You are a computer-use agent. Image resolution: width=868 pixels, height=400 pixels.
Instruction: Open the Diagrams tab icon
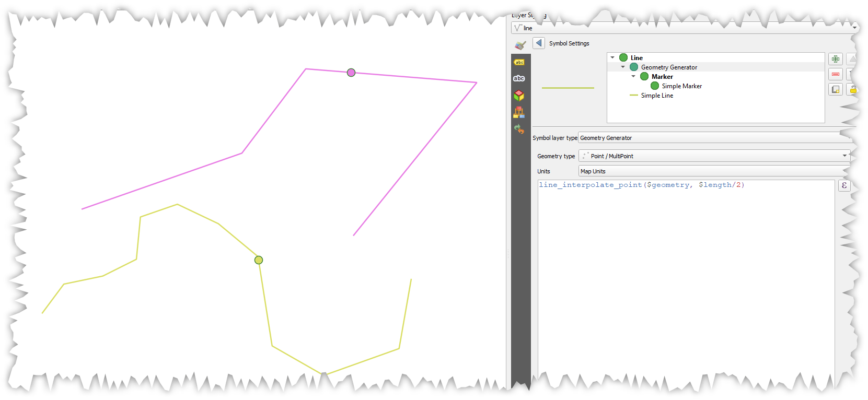click(519, 112)
